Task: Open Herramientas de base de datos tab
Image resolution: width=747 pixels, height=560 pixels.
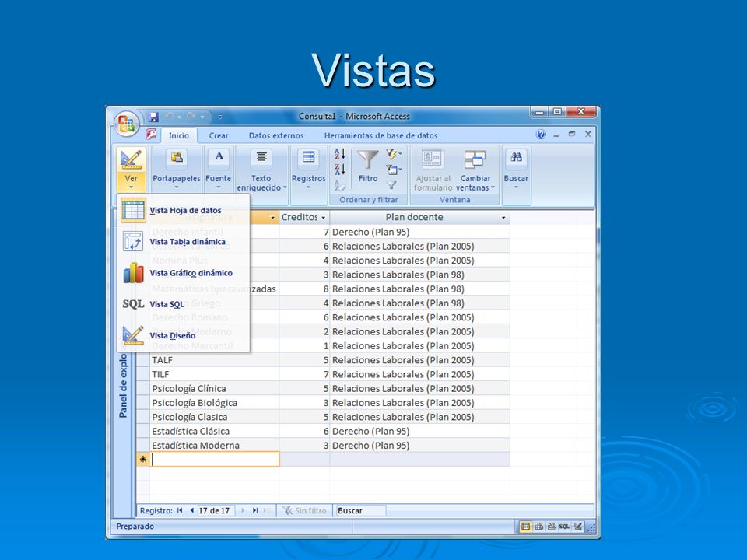Action: pos(381,135)
